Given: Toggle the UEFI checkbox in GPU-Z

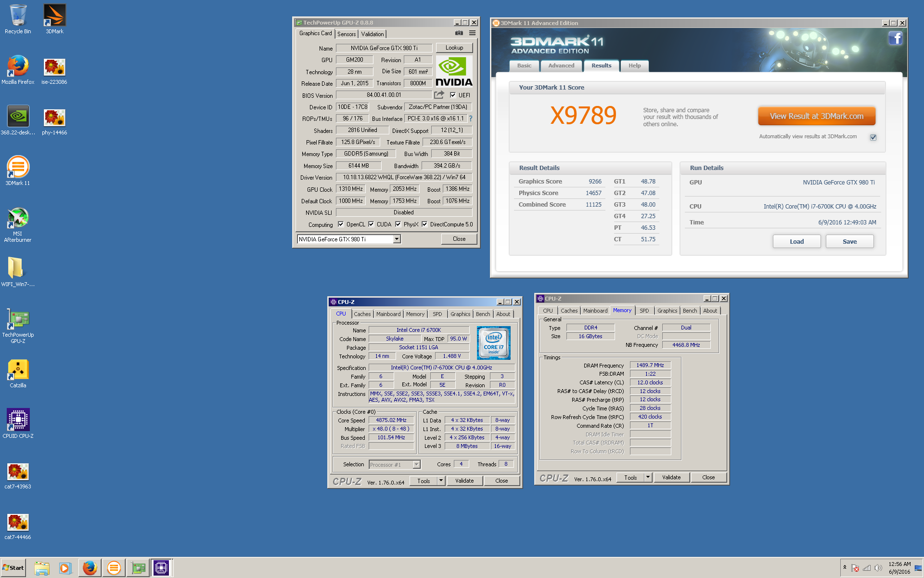Looking at the screenshot, I should point(452,95).
